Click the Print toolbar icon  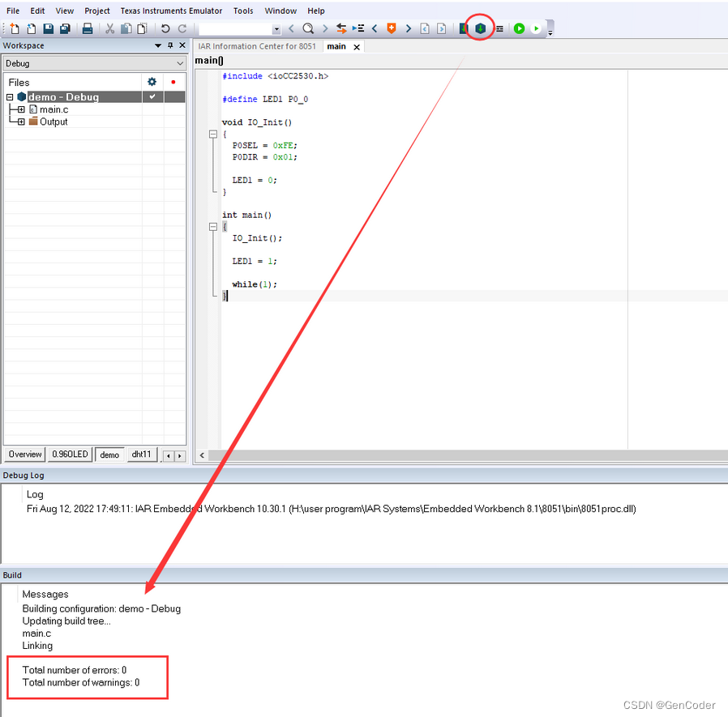tap(88, 29)
